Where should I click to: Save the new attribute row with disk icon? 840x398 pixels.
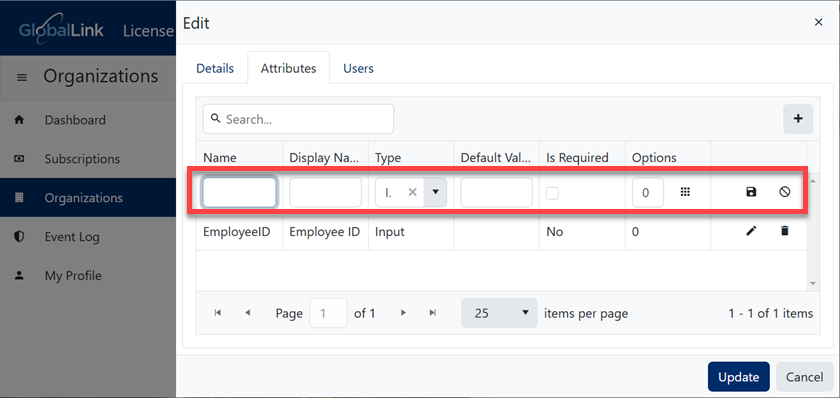point(751,192)
